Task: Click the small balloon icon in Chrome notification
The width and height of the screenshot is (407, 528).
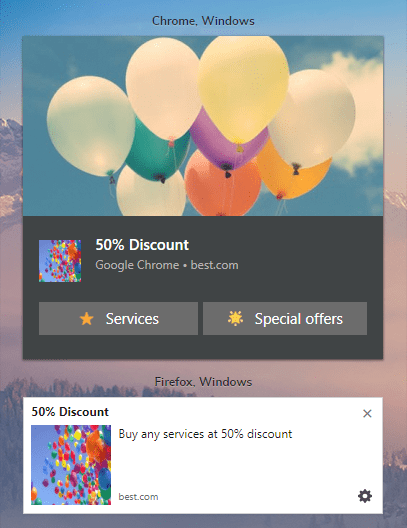Action: [60, 261]
